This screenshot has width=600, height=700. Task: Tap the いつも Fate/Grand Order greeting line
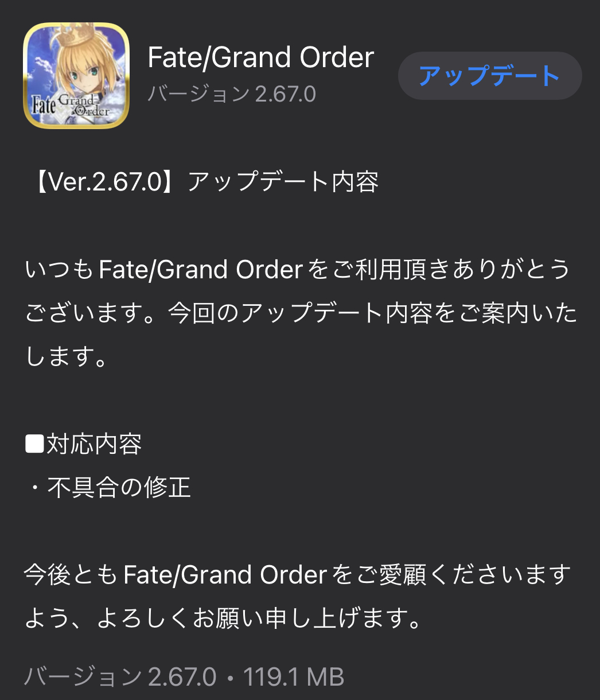[x=298, y=270]
